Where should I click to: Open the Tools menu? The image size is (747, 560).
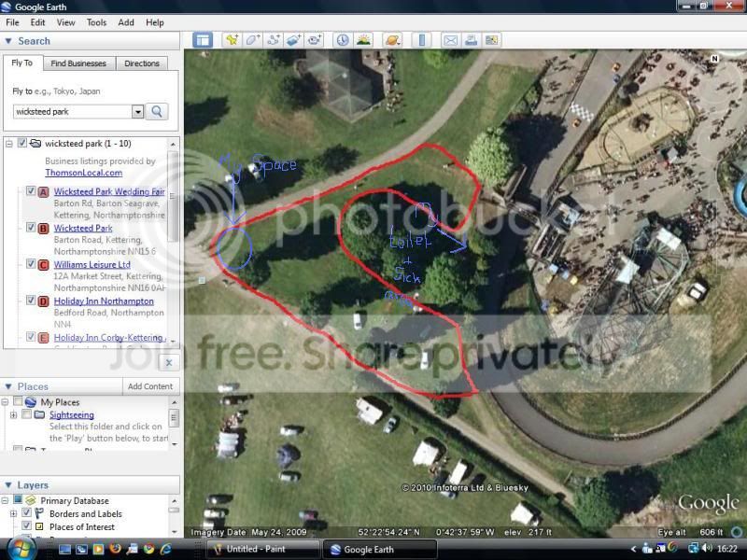coord(96,22)
